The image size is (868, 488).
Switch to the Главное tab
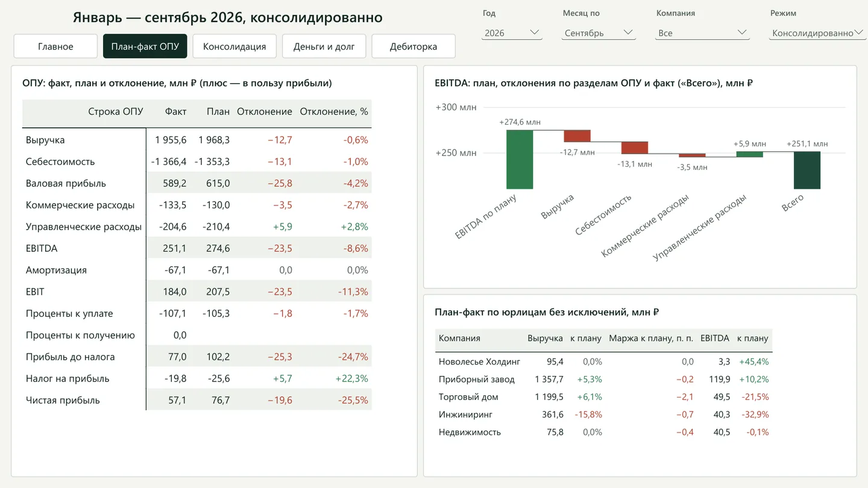(x=55, y=46)
